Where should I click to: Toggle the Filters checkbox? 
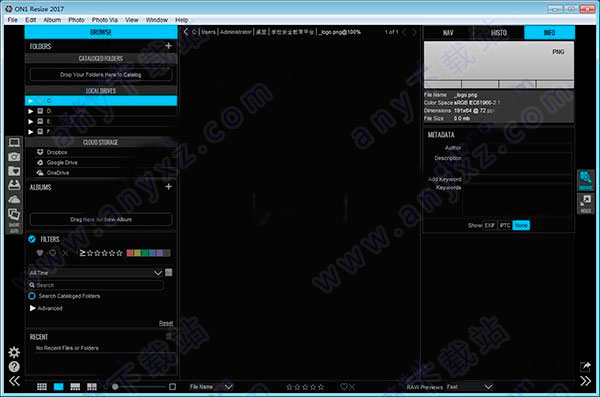(32, 239)
